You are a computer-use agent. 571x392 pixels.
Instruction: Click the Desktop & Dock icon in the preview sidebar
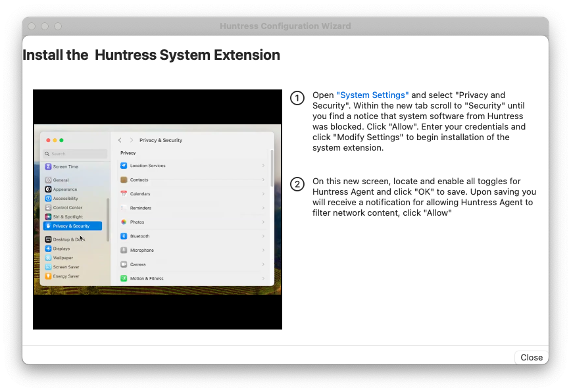click(48, 239)
